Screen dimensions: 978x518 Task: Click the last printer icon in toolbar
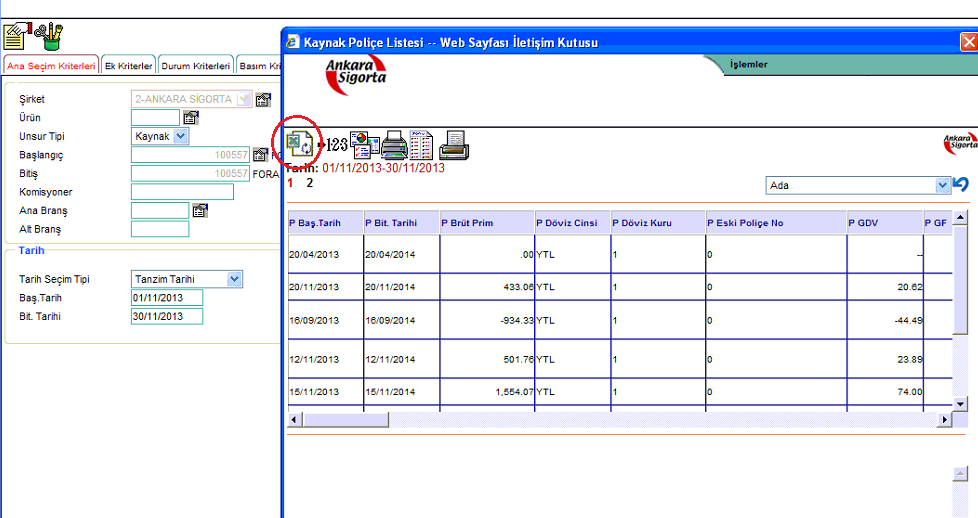(453, 146)
